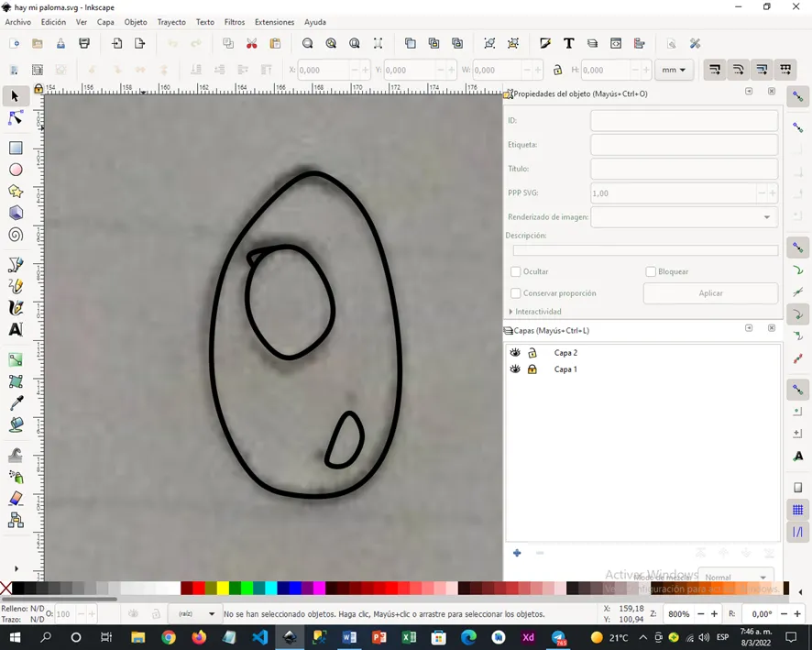This screenshot has height=650, width=812.
Task: Expand the Interactividad section
Action: point(535,312)
